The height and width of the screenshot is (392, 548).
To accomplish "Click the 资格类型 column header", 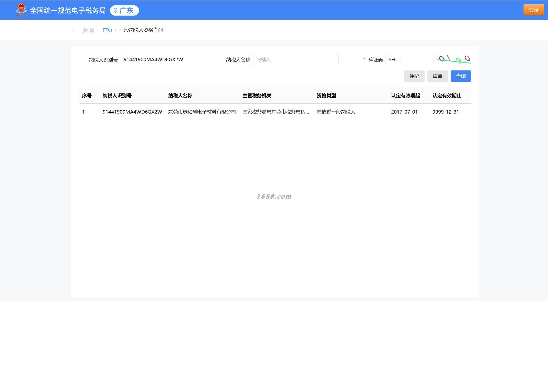I will (x=326, y=95).
